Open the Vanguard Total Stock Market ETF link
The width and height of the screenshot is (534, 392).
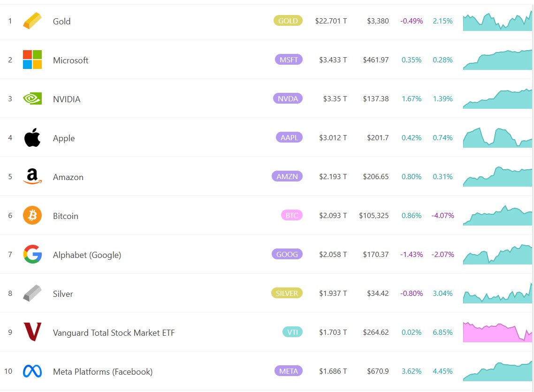coord(114,333)
